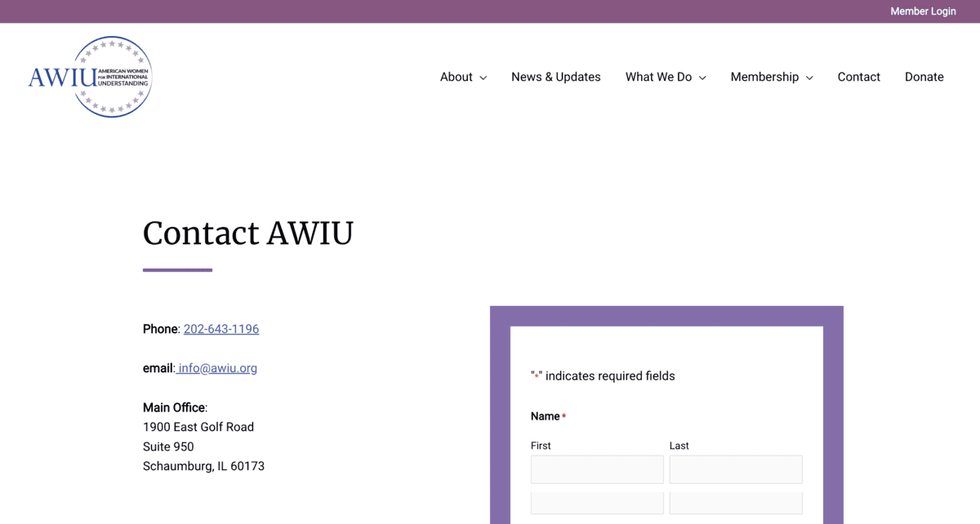Click the Donate navigation item

pyautogui.click(x=924, y=77)
